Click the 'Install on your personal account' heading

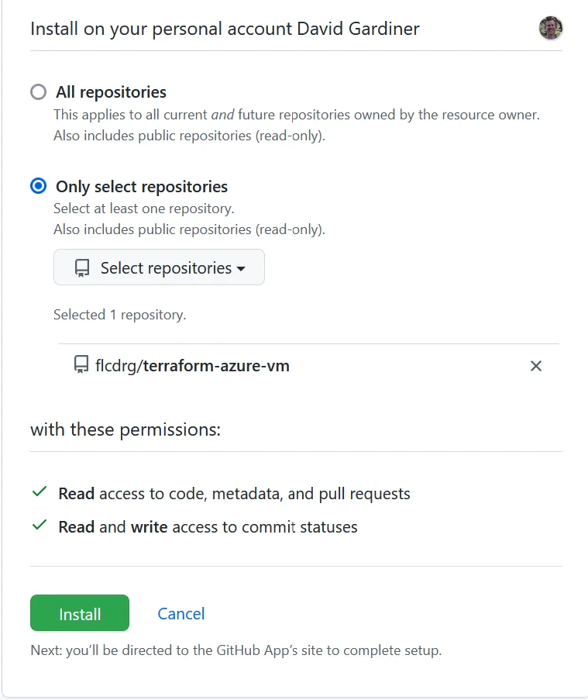pyautogui.click(x=225, y=29)
